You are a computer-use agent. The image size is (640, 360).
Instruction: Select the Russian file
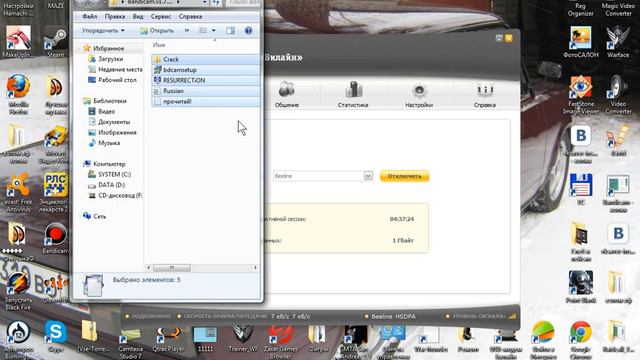click(206, 91)
